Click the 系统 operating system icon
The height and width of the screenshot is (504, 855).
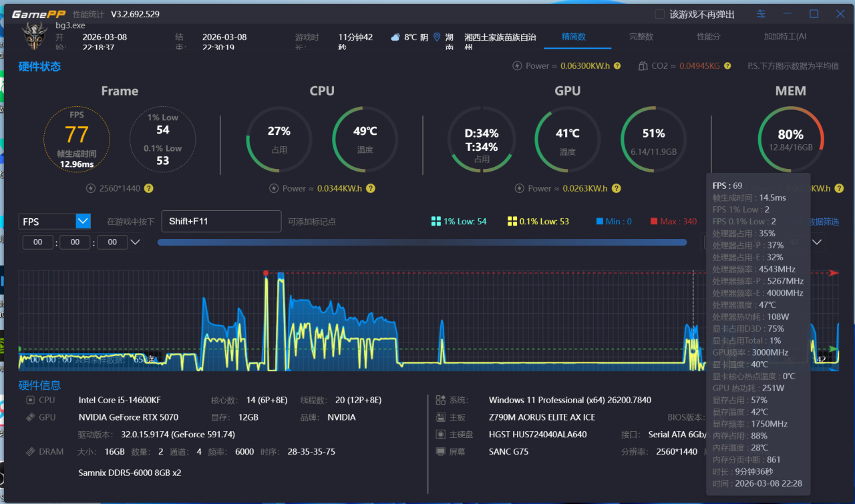coord(440,400)
